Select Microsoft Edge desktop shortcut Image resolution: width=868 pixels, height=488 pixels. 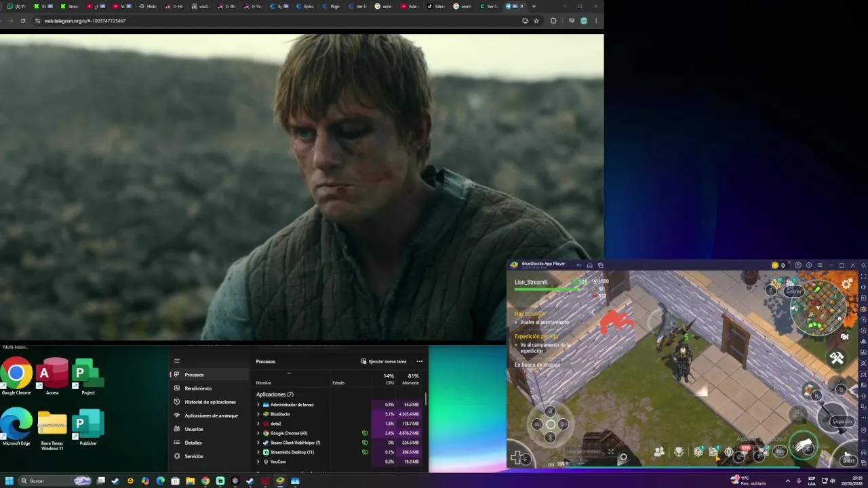point(16,427)
